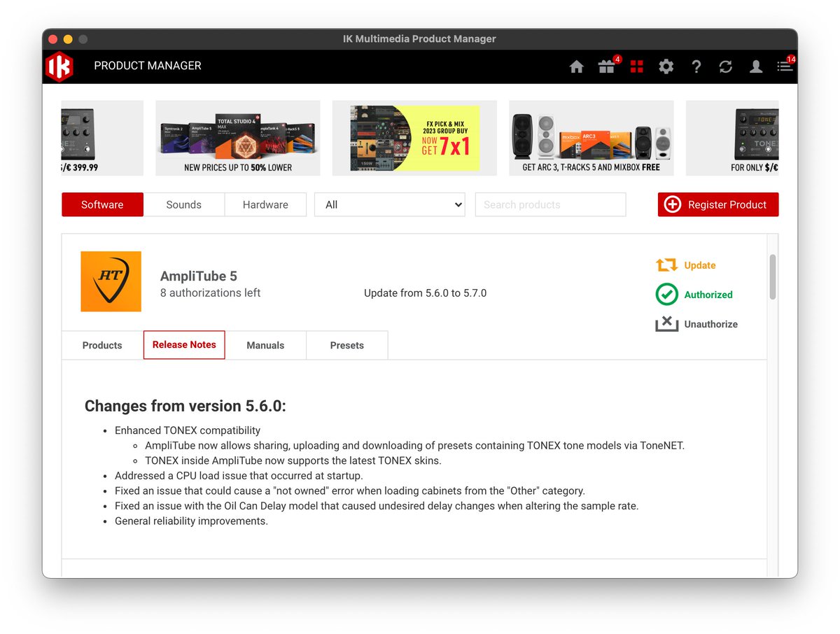Open the TONEX banner on far right

[732, 138]
